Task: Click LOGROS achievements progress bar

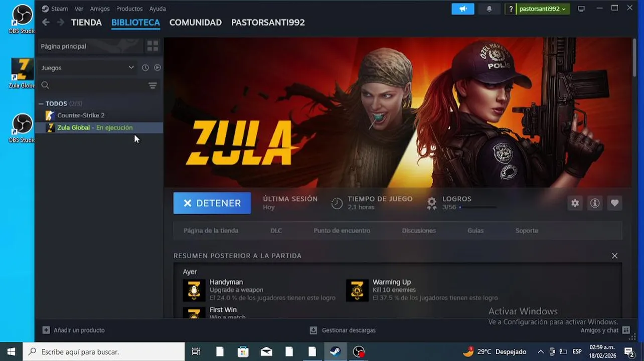Action: 477,207
